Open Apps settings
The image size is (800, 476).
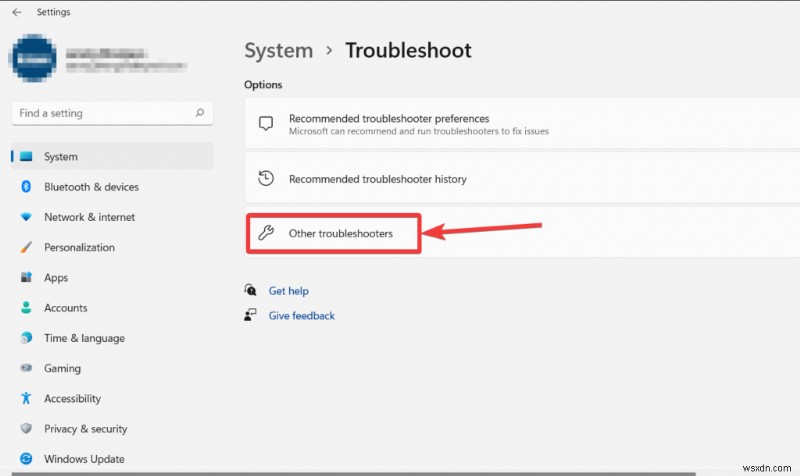pos(56,278)
